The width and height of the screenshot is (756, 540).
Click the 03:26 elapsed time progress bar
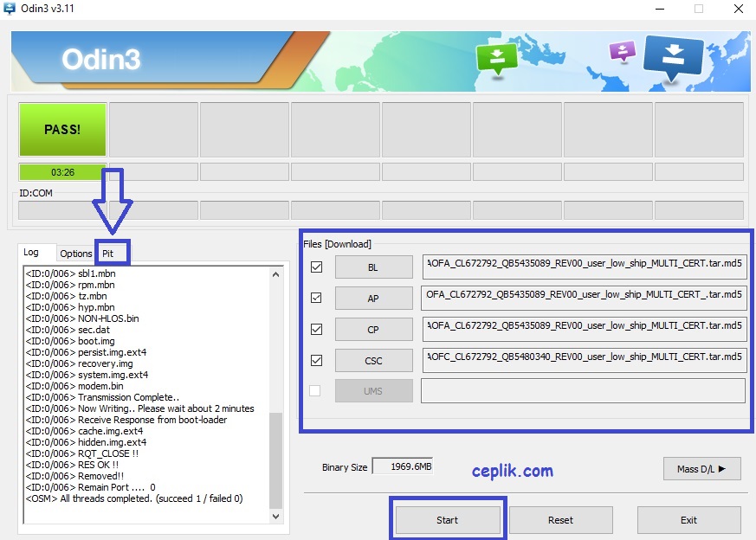tap(62, 172)
